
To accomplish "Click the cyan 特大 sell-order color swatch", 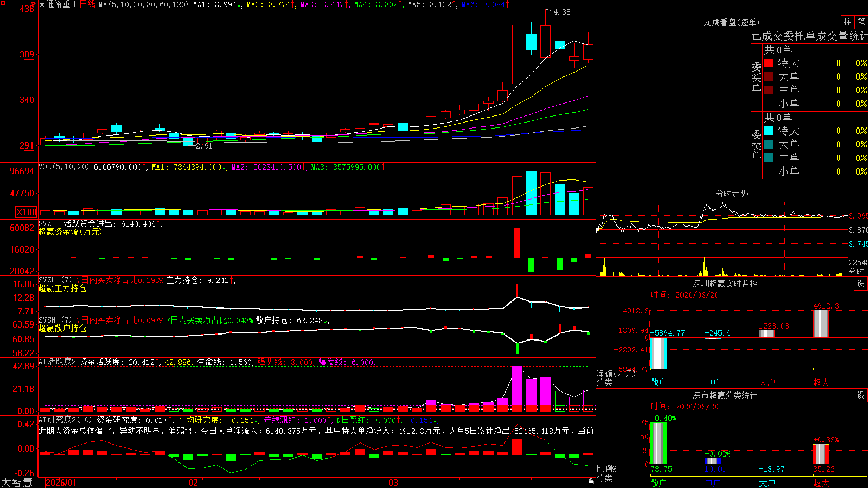I will [768, 131].
